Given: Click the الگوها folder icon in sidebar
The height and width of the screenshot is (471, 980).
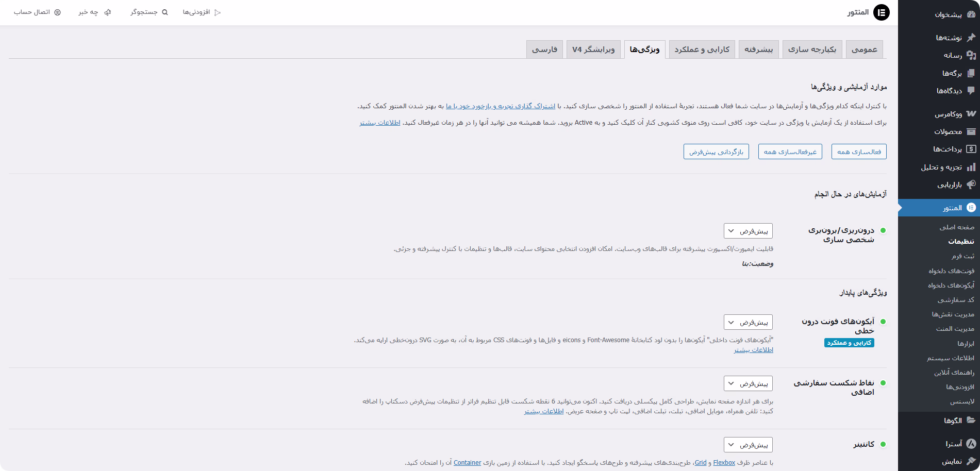Looking at the screenshot, I should [x=971, y=420].
